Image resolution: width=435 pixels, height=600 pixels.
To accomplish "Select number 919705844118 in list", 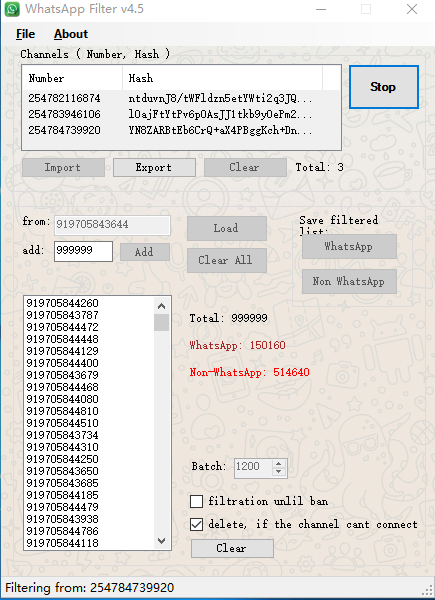I will (62, 543).
